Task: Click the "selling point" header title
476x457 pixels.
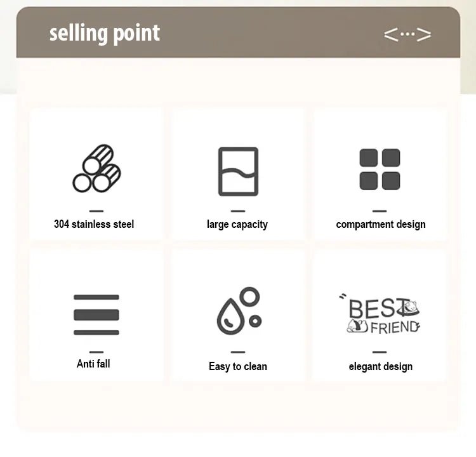Action: coord(105,33)
